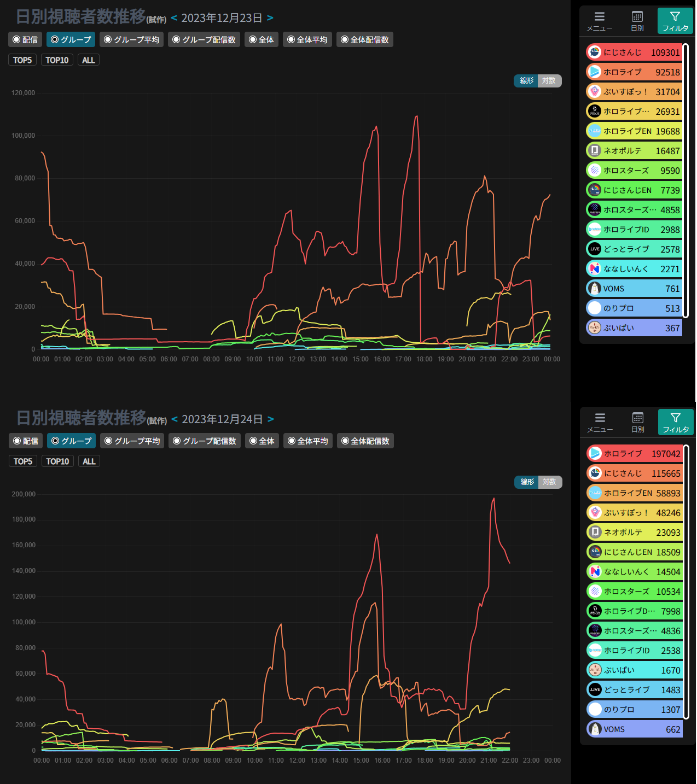Select グループ radio in the 12月24日 chart
The image size is (697, 784).
point(72,441)
